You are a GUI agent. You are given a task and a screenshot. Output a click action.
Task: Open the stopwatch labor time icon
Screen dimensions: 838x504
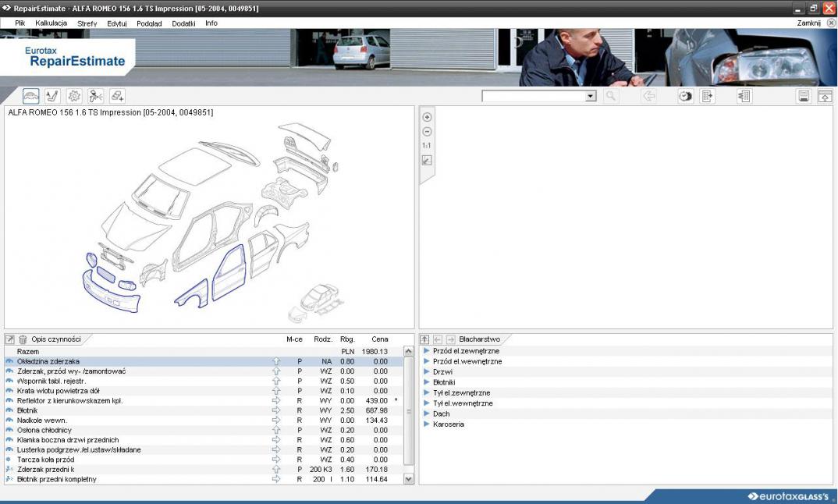[685, 96]
